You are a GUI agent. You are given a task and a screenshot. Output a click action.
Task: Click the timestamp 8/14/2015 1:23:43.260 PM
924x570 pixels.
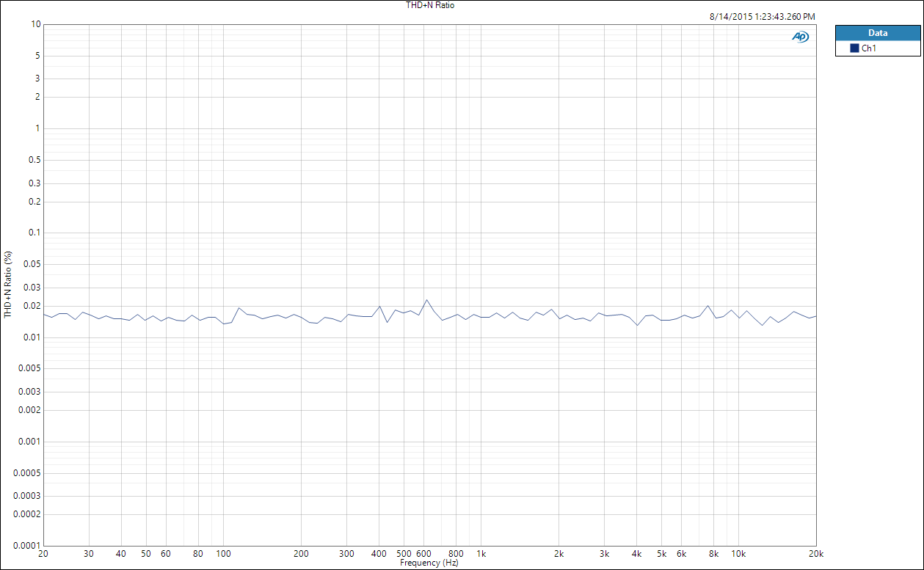762,16
